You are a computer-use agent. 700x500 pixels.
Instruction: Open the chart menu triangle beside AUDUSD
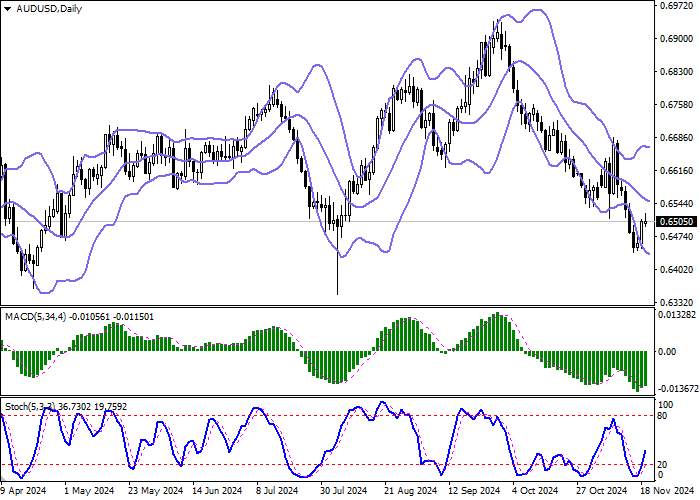8,9
